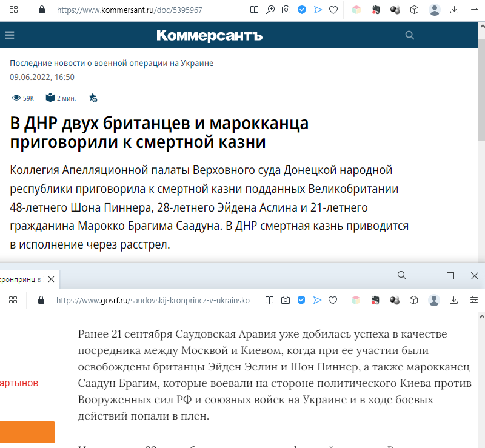This screenshot has width=485, height=448.
Task: Open profile avatar in Kommersant window
Action: [x=435, y=10]
